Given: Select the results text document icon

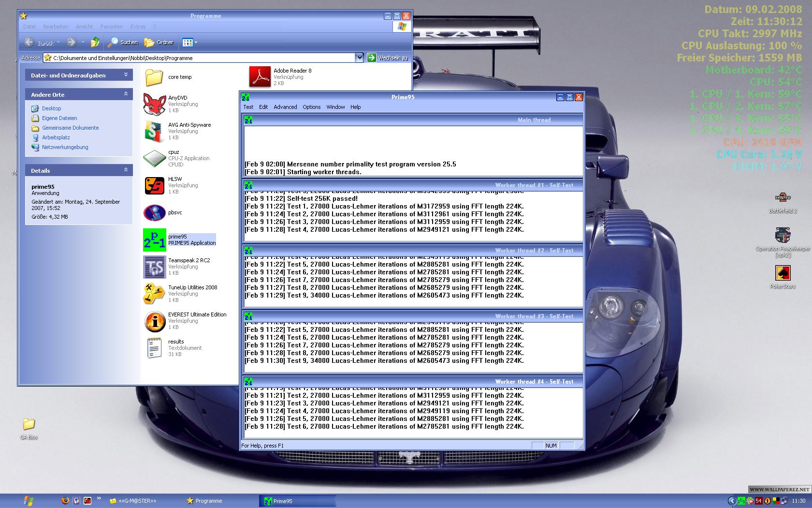Looking at the screenshot, I should (x=154, y=348).
